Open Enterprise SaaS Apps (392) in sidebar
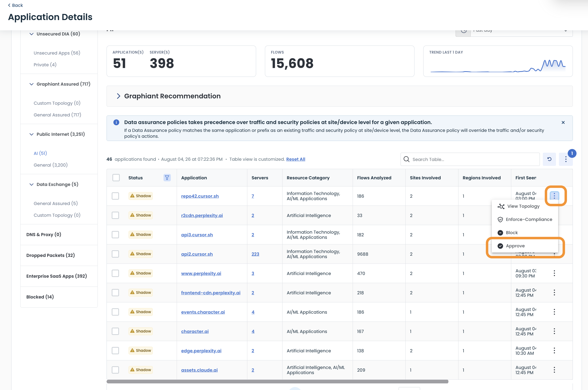Viewport: 588px width, 390px height. [57, 276]
